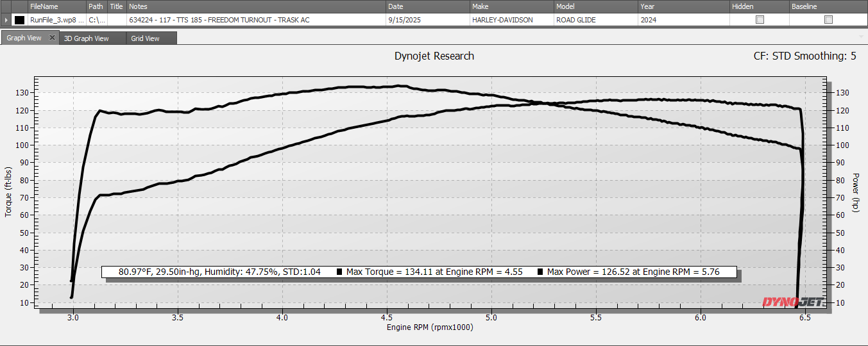Click the Engine RPM (rpmx1000) axis label
Viewport: 868px width, 346px height.
pyautogui.click(x=430, y=327)
